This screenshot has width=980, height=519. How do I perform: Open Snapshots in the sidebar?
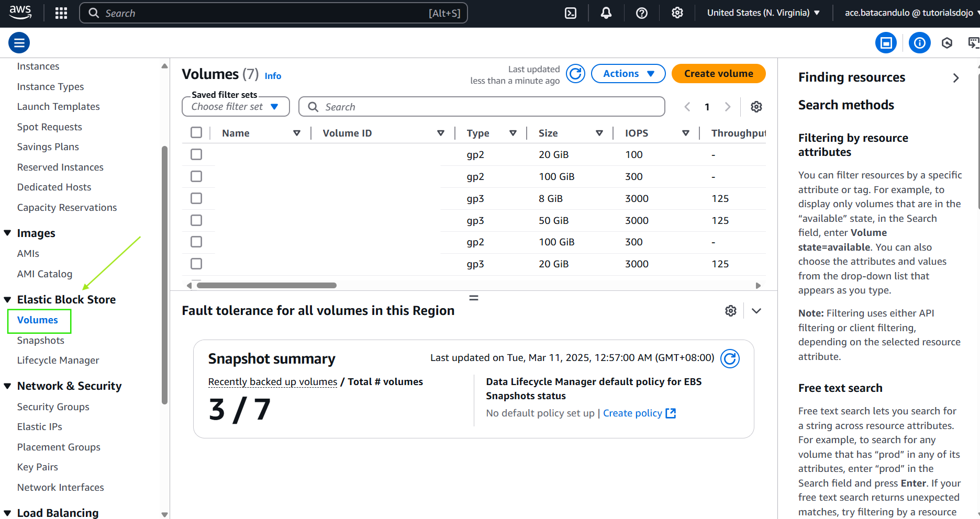pyautogui.click(x=41, y=341)
